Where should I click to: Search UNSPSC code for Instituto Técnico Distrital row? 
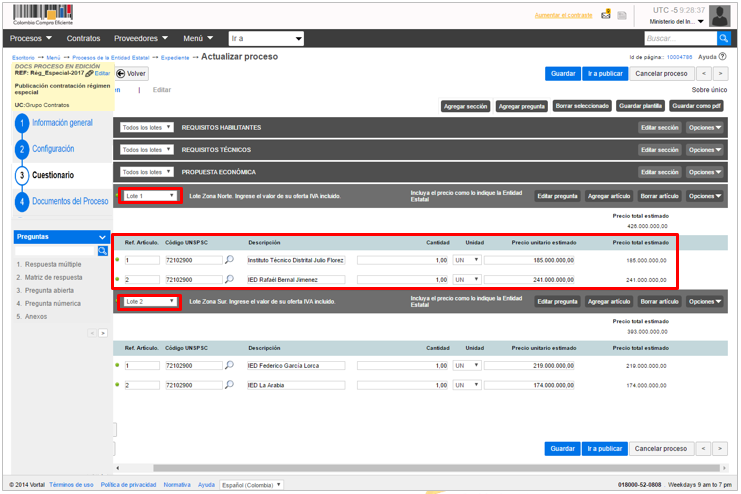pyautogui.click(x=229, y=260)
